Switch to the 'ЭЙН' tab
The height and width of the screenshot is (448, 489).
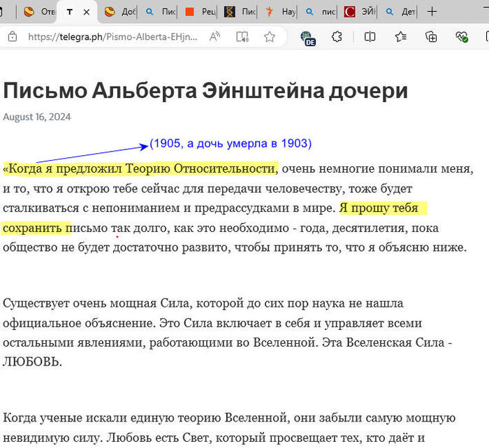[x=361, y=12]
